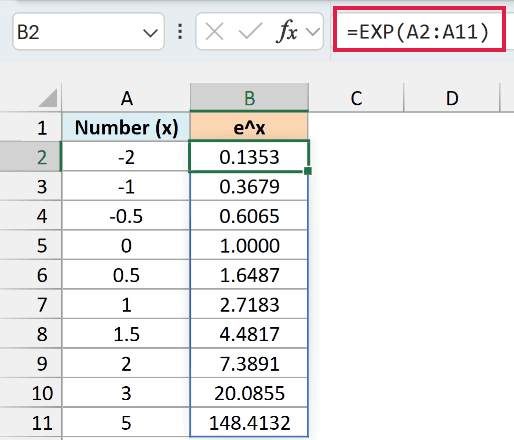Viewport: 514px width, 440px height.
Task: Select row 1 header
Action: [31, 127]
